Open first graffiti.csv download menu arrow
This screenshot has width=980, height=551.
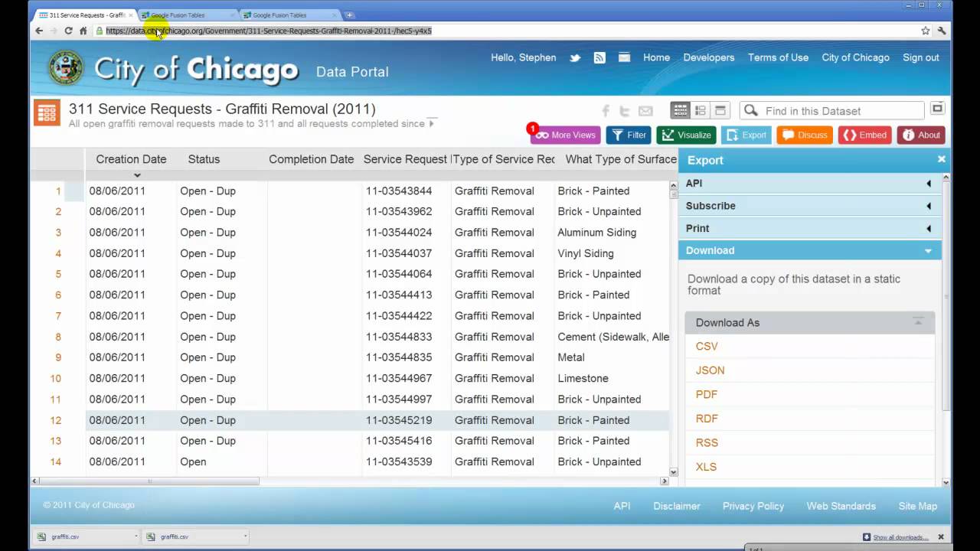pos(136,536)
